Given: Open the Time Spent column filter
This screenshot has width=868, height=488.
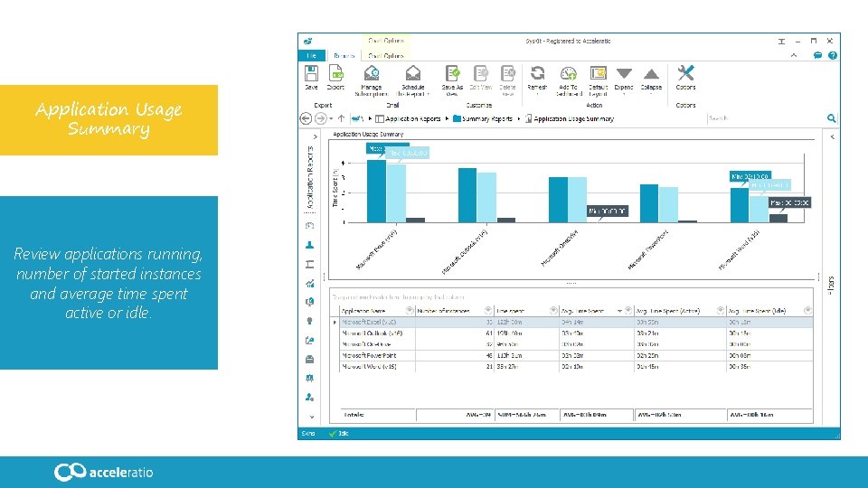Looking at the screenshot, I should point(553,310).
